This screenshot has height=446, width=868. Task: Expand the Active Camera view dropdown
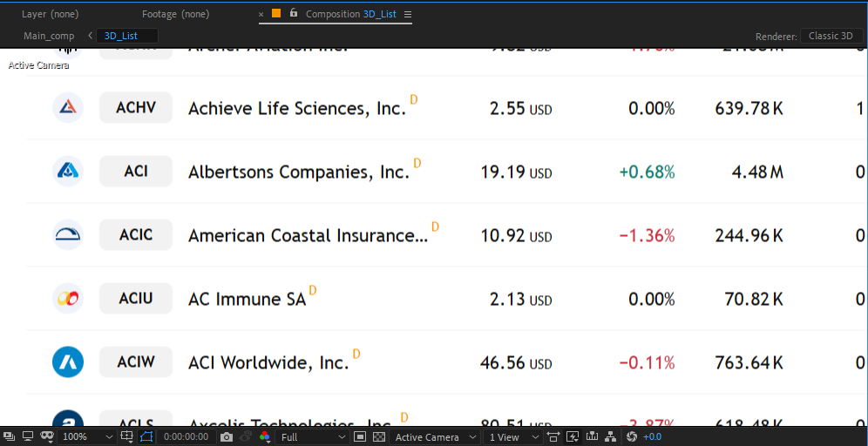[x=436, y=436]
